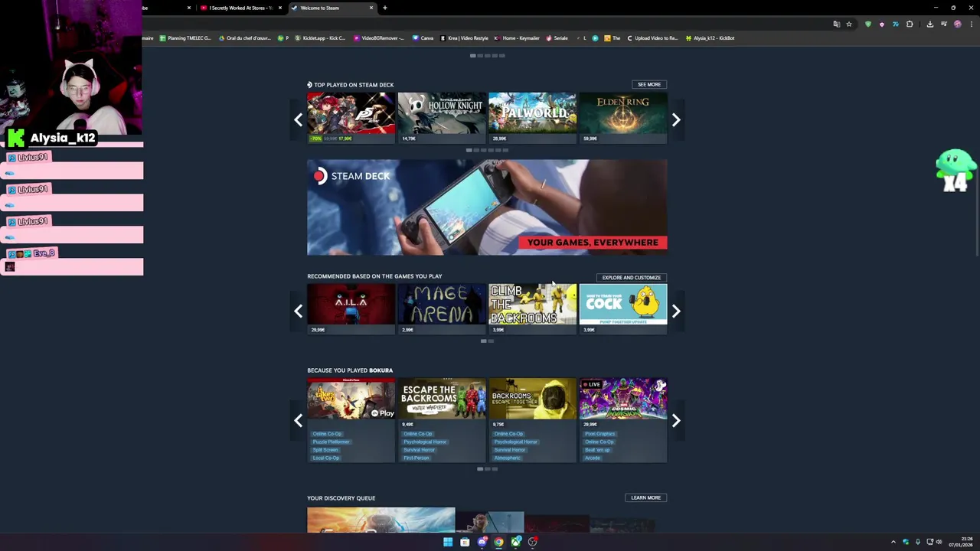This screenshot has width=980, height=551.
Task: Open the OBS Studio taskbar icon
Action: [533, 542]
